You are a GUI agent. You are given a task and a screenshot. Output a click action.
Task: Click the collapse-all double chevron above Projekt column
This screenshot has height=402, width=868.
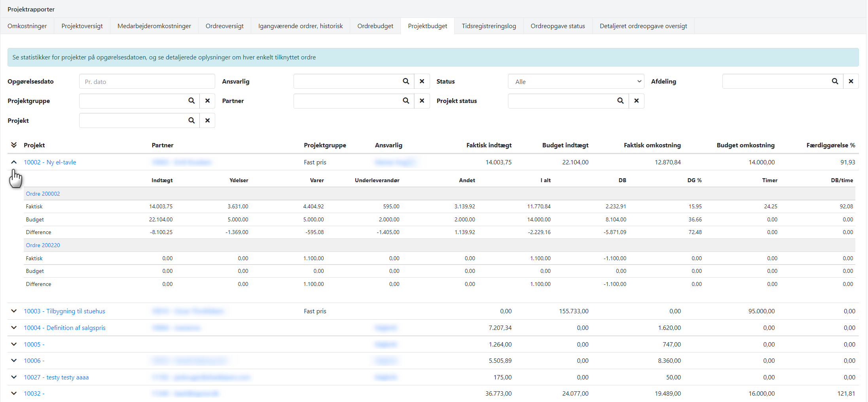(x=14, y=145)
